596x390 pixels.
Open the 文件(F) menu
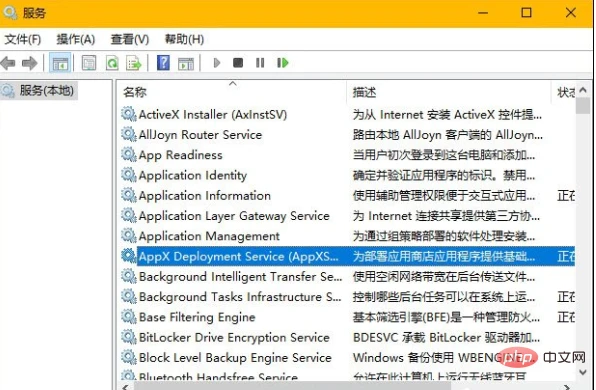click(x=23, y=39)
